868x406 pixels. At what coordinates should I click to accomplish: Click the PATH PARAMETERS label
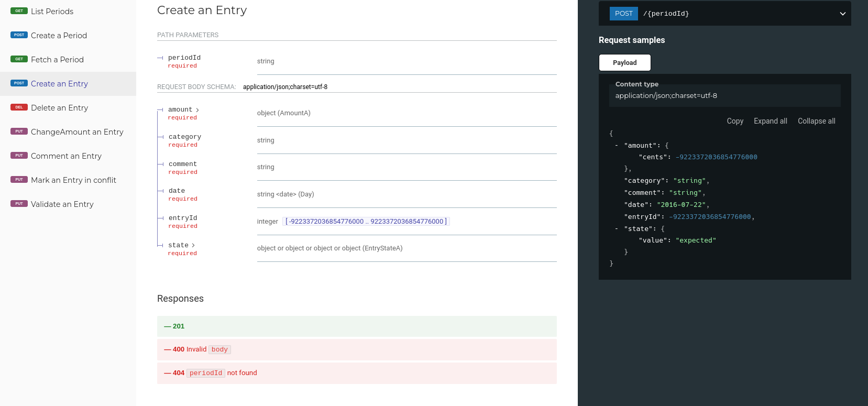point(188,35)
